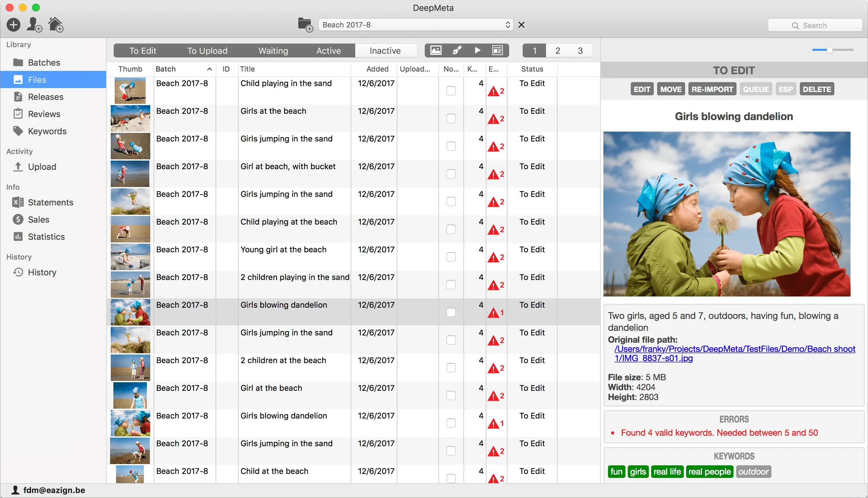Open Upload activity in the sidebar
868x498 pixels.
click(x=53, y=167)
